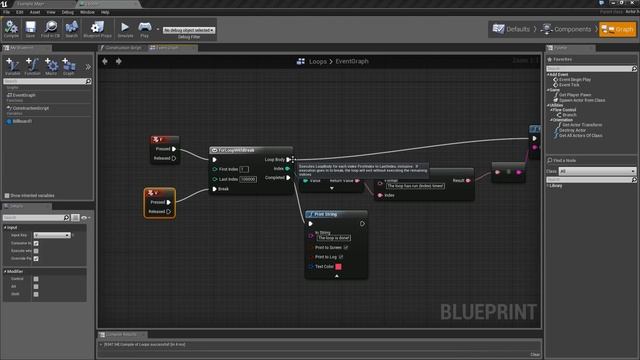
Task: Enable the Control modifier checkbox
Action: pos(36,279)
